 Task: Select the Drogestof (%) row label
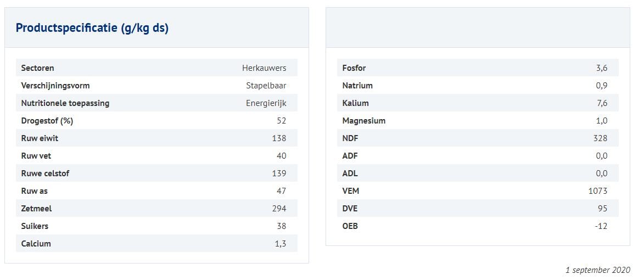pyautogui.click(x=47, y=121)
